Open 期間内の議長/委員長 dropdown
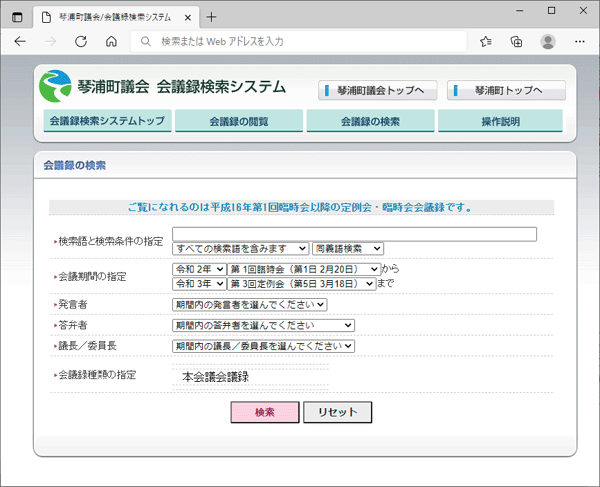The width and height of the screenshot is (600, 487). [x=263, y=346]
